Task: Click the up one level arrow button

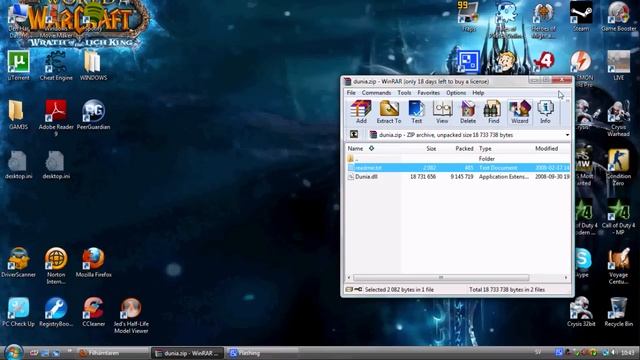Action: [354, 135]
